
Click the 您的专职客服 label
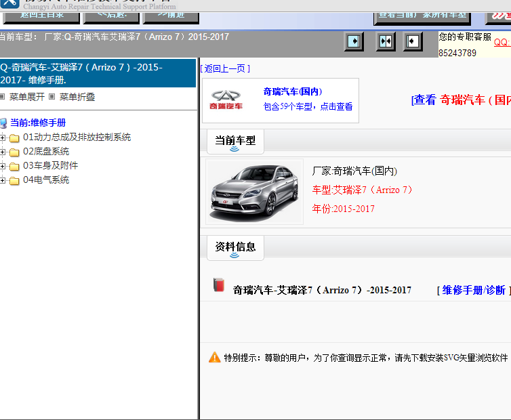(465, 37)
